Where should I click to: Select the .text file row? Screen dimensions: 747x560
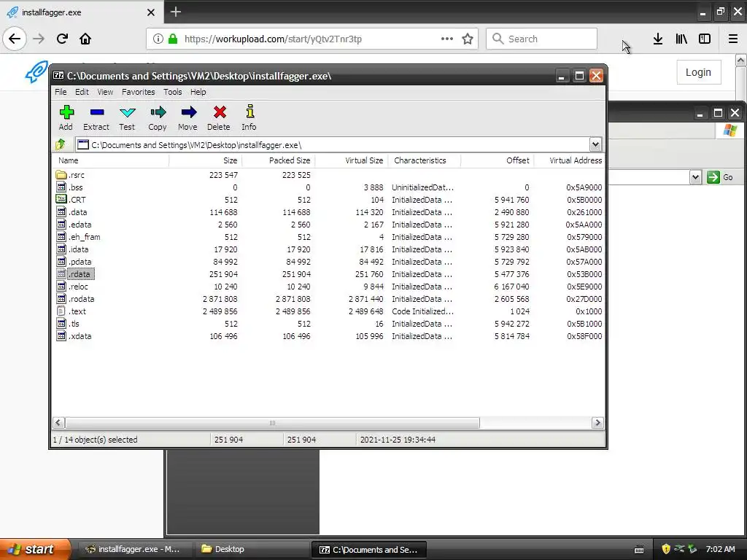[x=329, y=311]
